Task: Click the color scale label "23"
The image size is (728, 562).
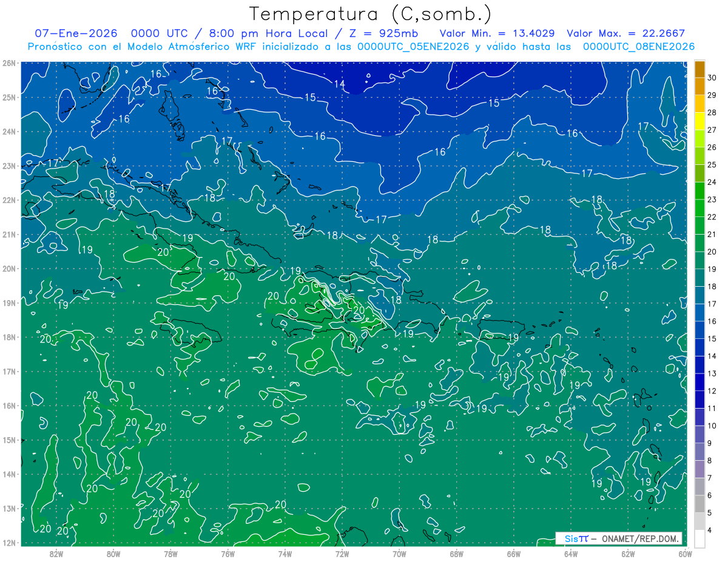Action: pos(712,199)
